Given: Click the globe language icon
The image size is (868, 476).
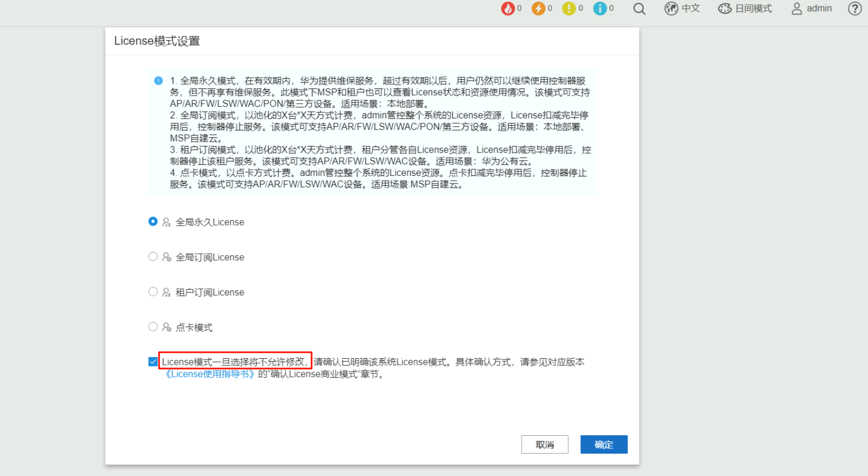Looking at the screenshot, I should [x=671, y=9].
